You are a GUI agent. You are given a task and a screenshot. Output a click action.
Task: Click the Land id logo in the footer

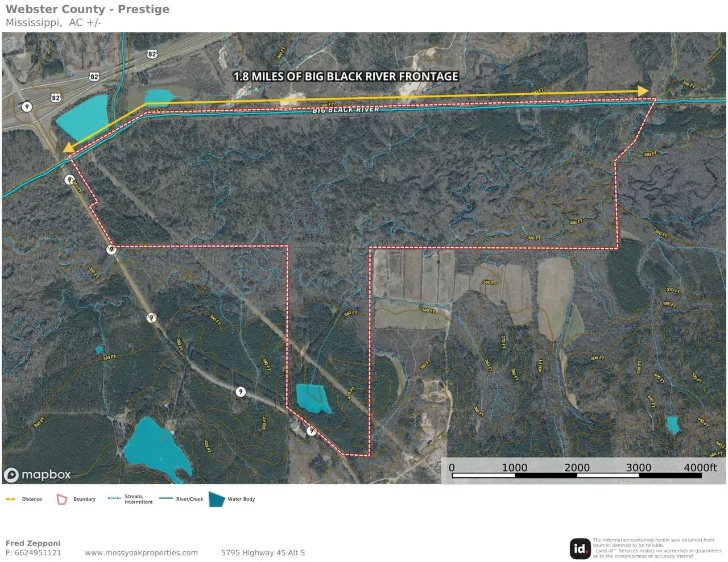pos(580,548)
